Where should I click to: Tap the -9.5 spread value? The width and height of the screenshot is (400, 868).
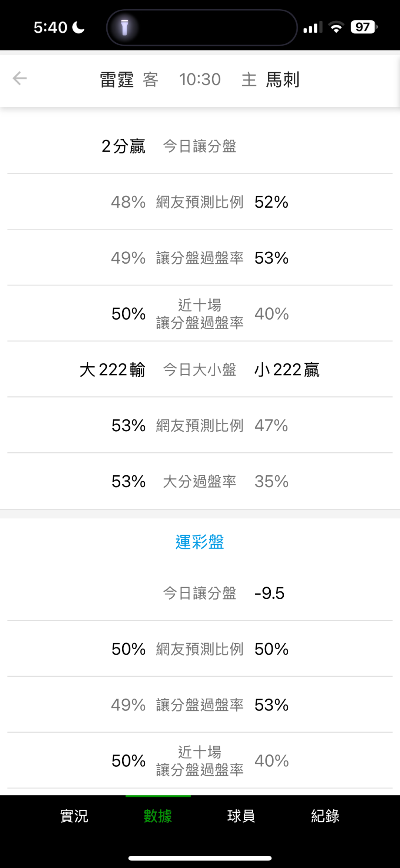click(269, 593)
